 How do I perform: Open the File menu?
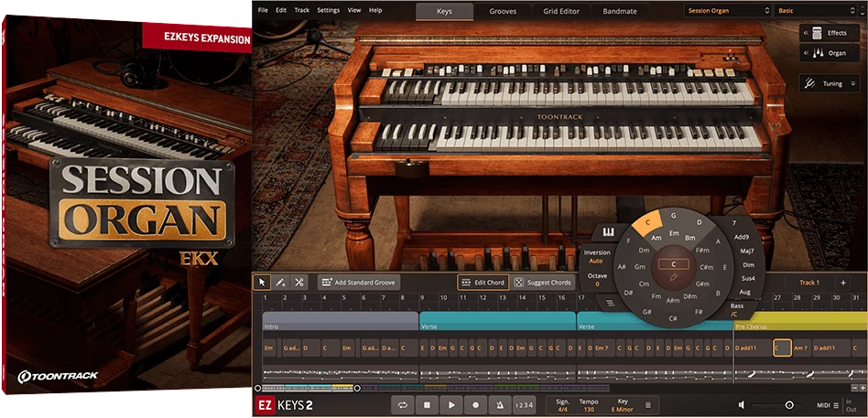pyautogui.click(x=263, y=10)
